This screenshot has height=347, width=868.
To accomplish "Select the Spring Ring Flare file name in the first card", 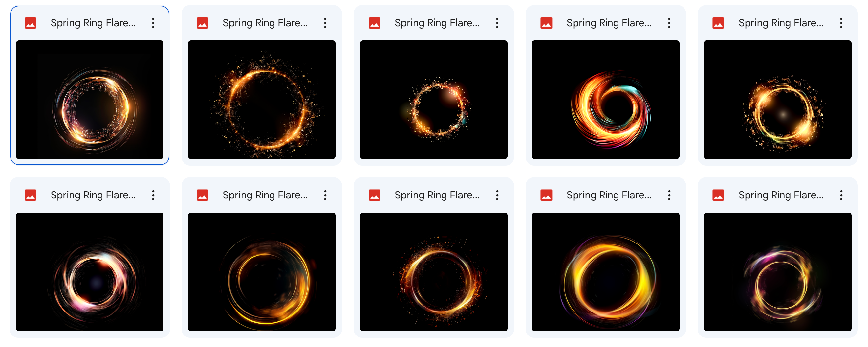I will coord(94,23).
